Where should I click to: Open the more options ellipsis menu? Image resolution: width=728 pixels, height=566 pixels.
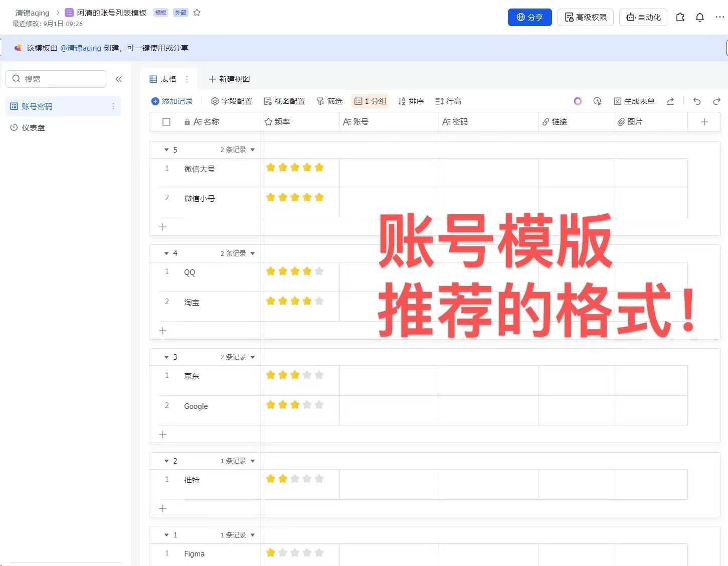tap(719, 17)
